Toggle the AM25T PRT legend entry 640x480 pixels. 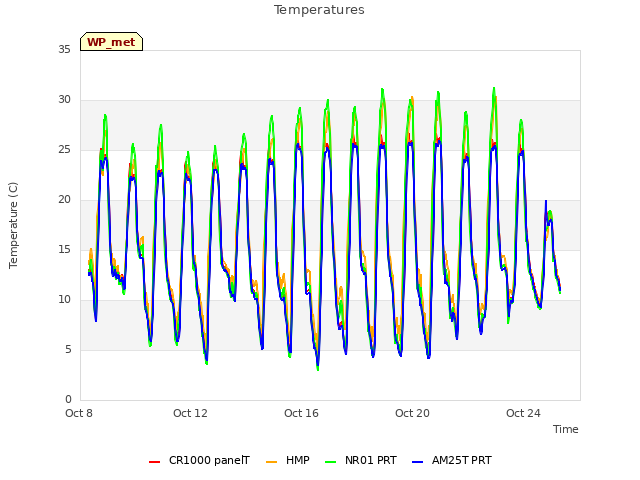(451, 461)
